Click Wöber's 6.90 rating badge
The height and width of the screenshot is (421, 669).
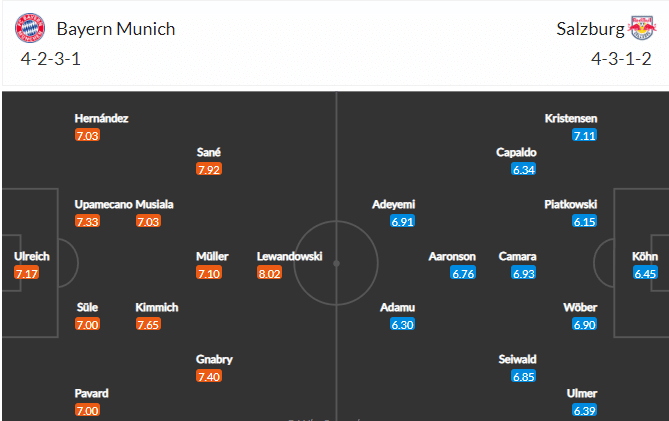point(584,325)
